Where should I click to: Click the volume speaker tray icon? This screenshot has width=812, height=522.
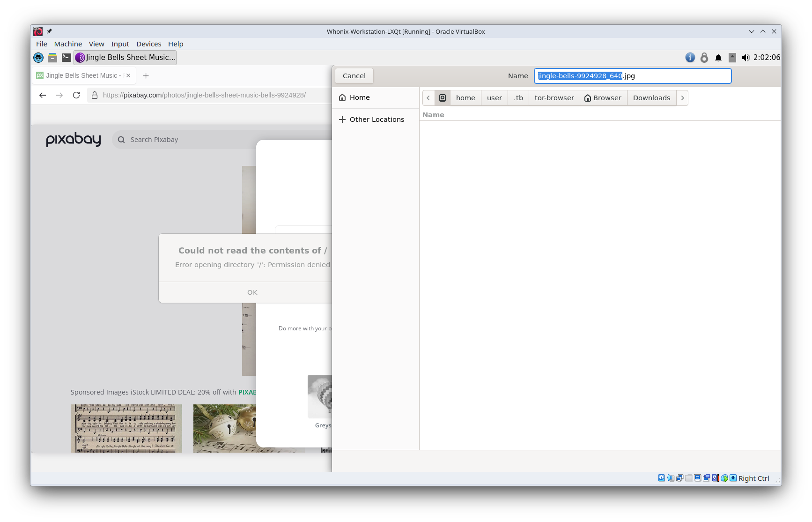[x=746, y=58]
